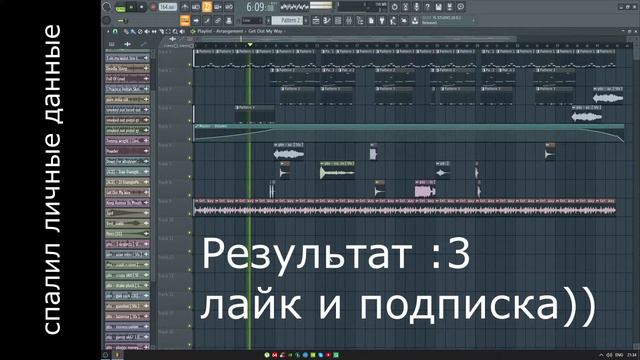The width and height of the screenshot is (640, 360).
Task: Toggle Track 3 mute dot
Action: (189, 102)
